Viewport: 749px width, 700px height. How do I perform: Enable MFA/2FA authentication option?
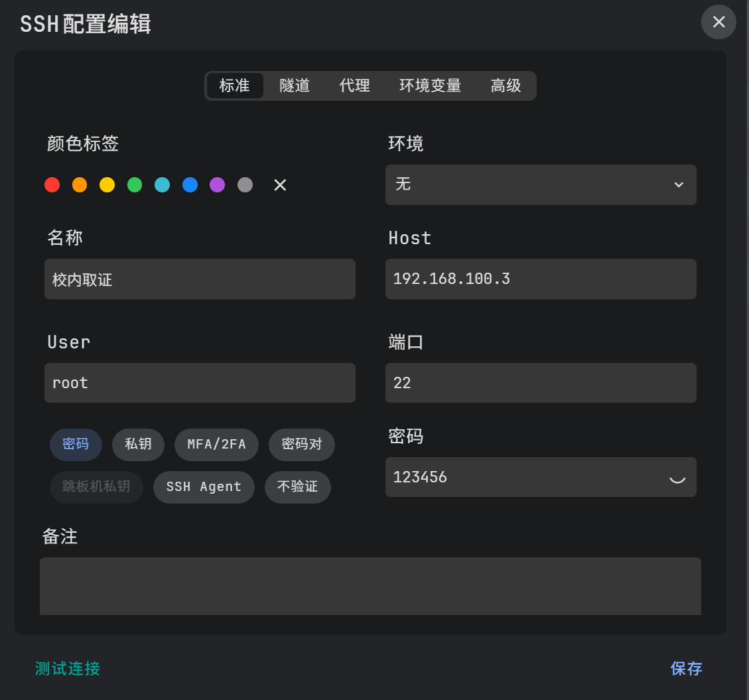coord(216,445)
